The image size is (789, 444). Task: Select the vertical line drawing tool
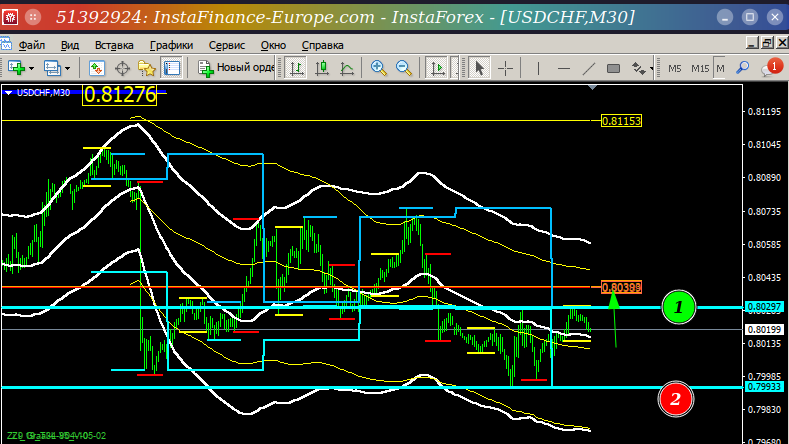(538, 68)
